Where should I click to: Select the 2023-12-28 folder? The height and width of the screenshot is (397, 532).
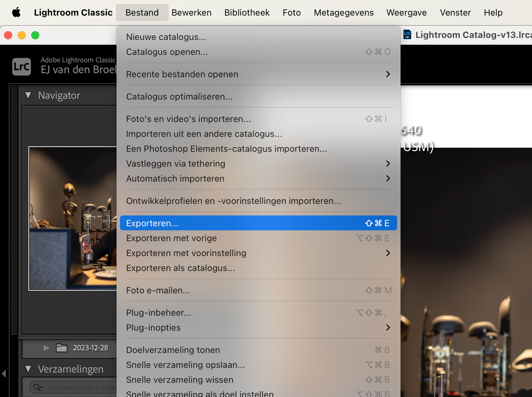pyautogui.click(x=90, y=348)
